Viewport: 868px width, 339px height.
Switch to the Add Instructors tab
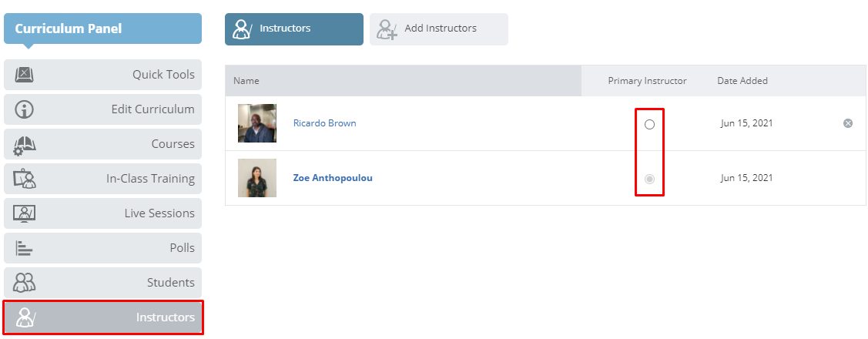(x=439, y=29)
